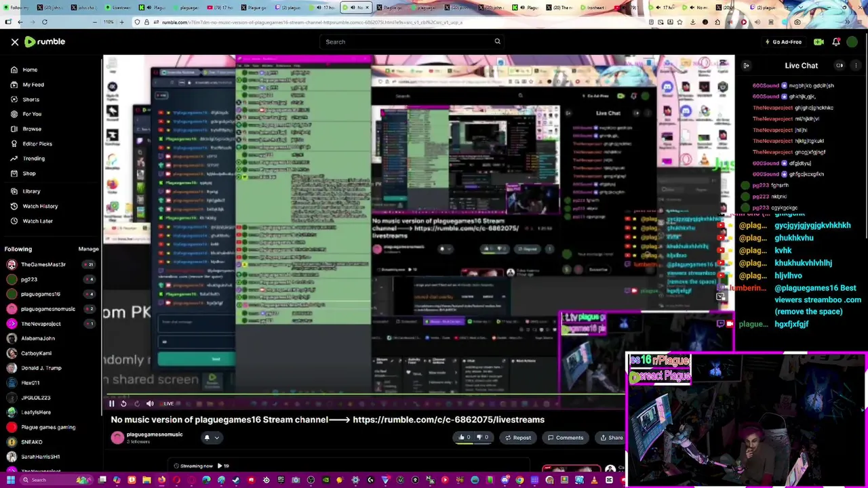
Task: Click the LIVE indicator in player
Action: tap(168, 404)
